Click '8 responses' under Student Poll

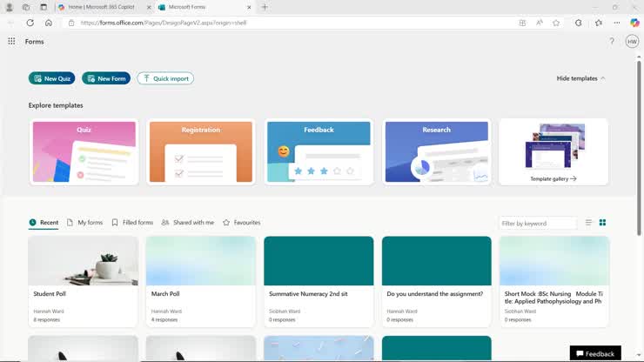tap(46, 319)
